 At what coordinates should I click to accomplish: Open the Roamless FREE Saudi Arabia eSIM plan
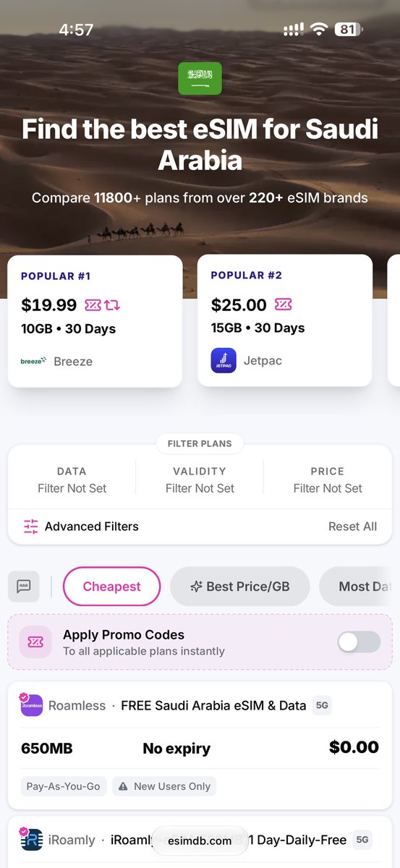pos(200,745)
